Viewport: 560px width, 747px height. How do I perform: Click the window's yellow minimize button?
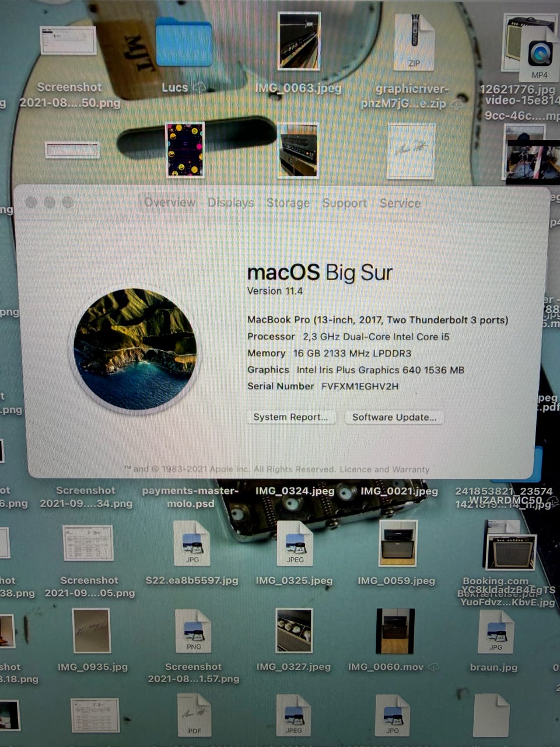[x=50, y=202]
